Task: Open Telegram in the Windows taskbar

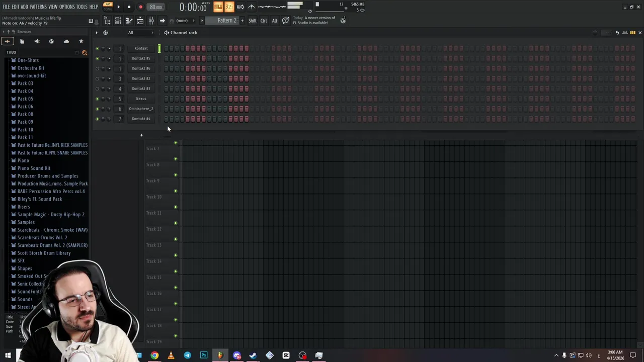Action: click(187, 355)
